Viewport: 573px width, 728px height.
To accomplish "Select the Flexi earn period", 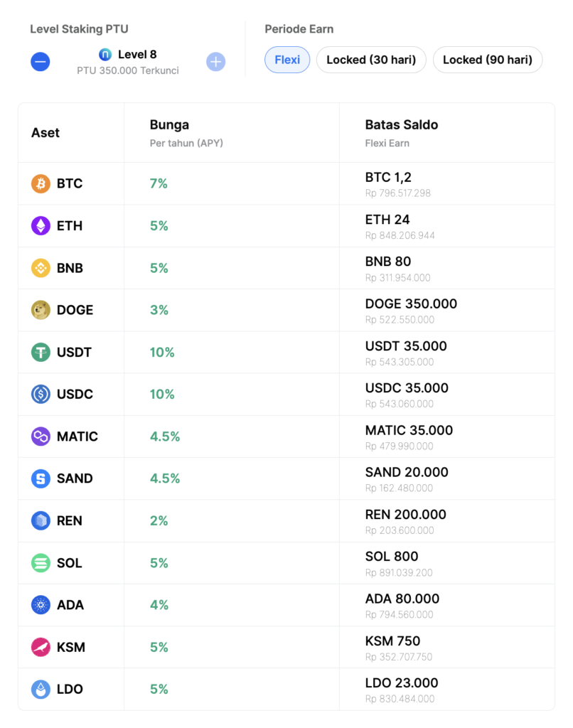I will (x=287, y=60).
